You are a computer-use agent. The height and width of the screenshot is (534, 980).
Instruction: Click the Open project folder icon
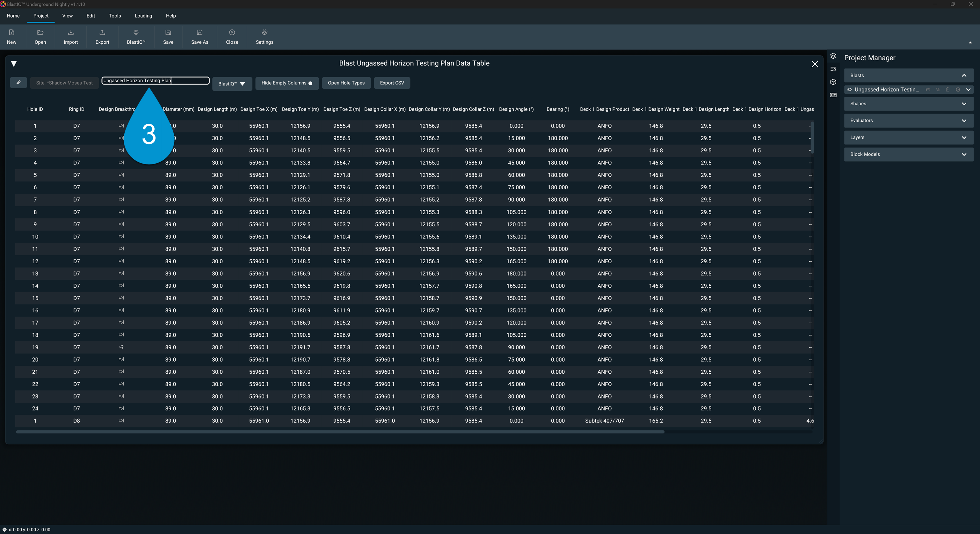click(40, 32)
